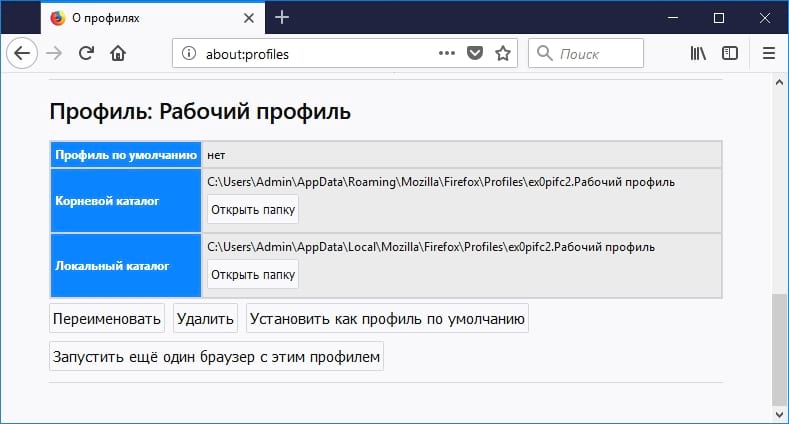Open a new tab with plus button
The width and height of the screenshot is (789, 424).
(x=282, y=18)
